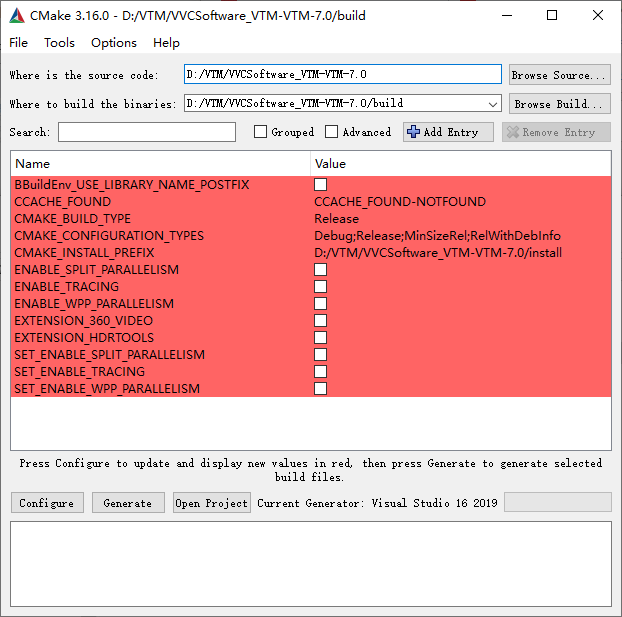Image resolution: width=622 pixels, height=617 pixels.
Task: Select the CMAKE_INSTALL_PREFIX value cell
Action: pyautogui.click(x=460, y=253)
